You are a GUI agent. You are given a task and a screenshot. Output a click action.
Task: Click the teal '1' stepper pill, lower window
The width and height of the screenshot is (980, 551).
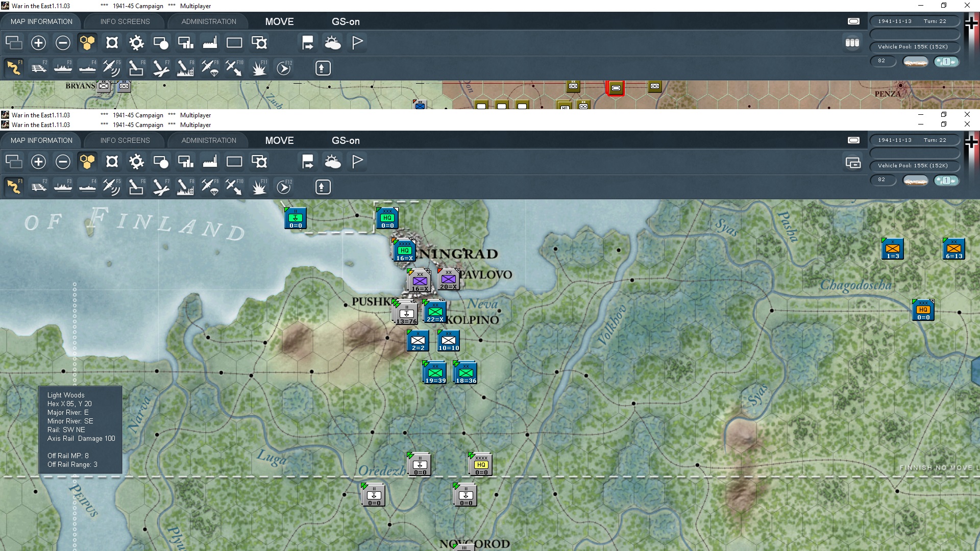pos(946,180)
